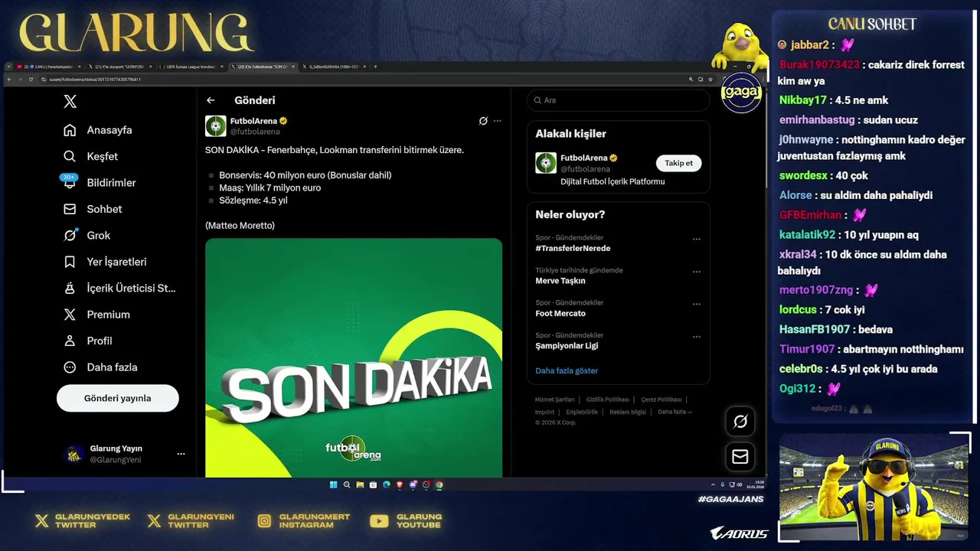980x551 pixels.
Task: Click FutbolArena avatar on the post
Action: click(215, 126)
